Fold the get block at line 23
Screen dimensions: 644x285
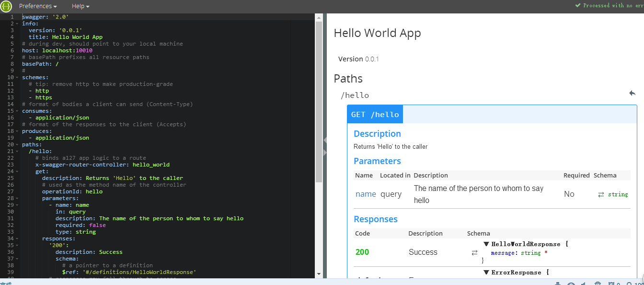pos(18,171)
